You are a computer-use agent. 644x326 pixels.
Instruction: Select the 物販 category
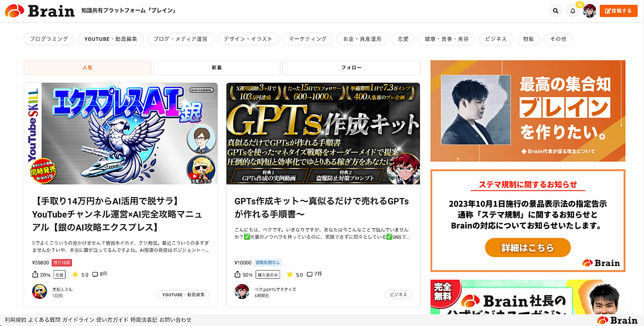click(528, 39)
